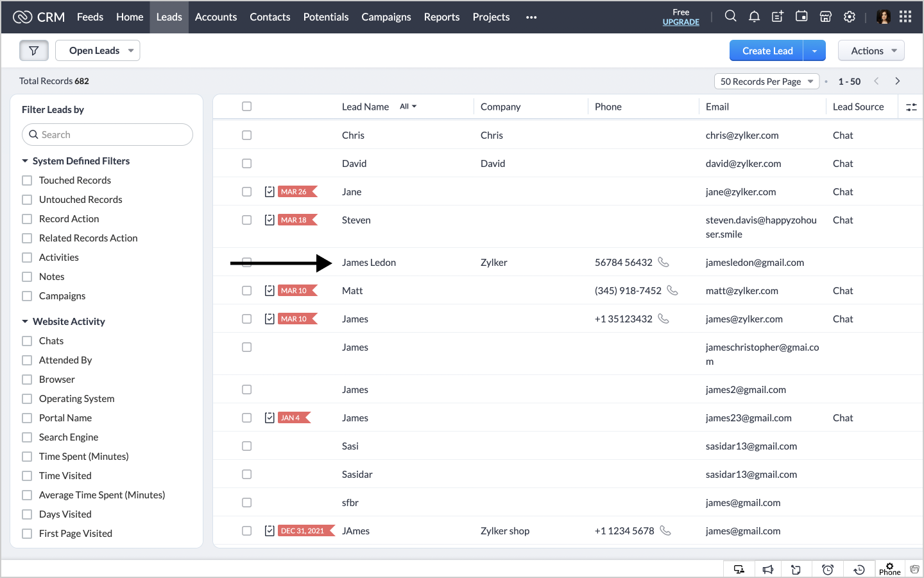This screenshot has height=578, width=924.
Task: Open the user profile avatar
Action: [884, 17]
